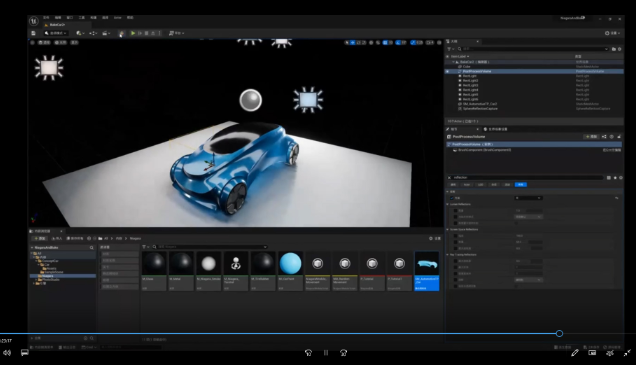This screenshot has width=636, height=365.
Task: Pause the video with the player pause button
Action: coord(326,353)
